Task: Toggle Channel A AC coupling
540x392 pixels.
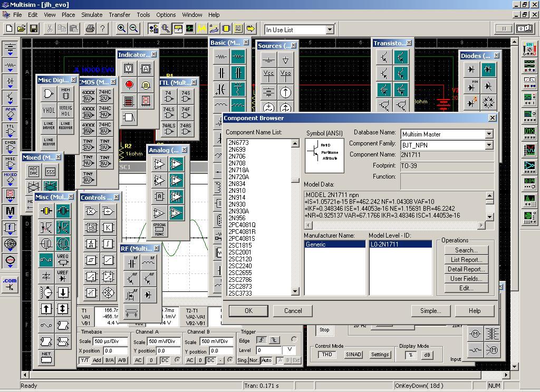Action: [x=139, y=360]
